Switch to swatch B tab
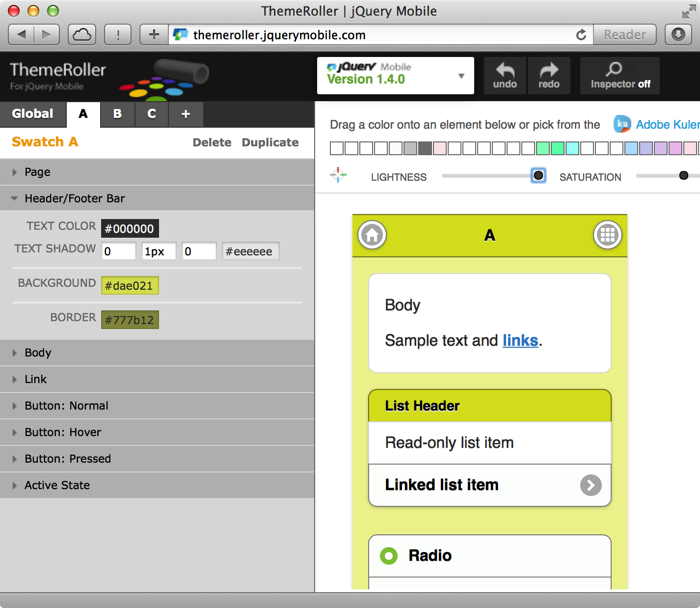 117,114
